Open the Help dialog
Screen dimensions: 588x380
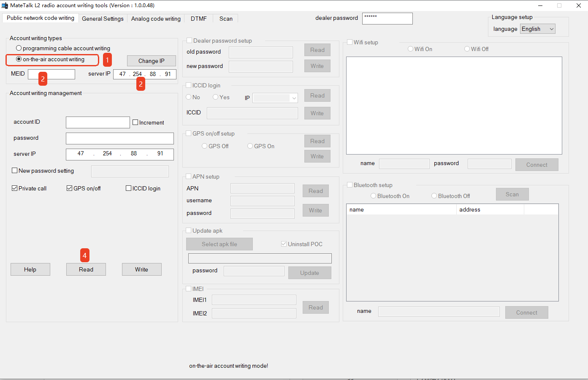pyautogui.click(x=30, y=269)
